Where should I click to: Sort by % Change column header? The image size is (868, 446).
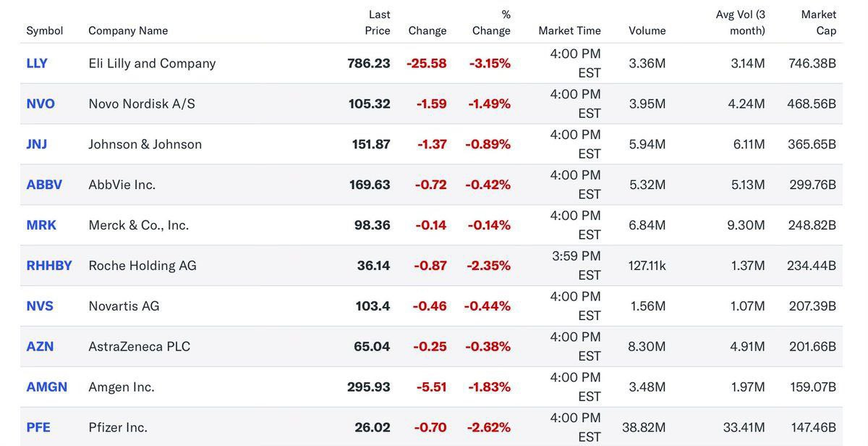492,22
